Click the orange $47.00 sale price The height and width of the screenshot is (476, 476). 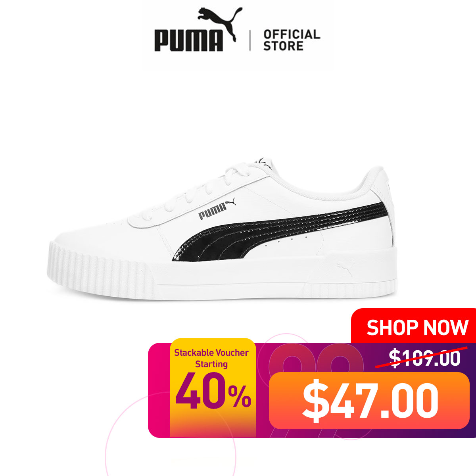[x=369, y=401]
